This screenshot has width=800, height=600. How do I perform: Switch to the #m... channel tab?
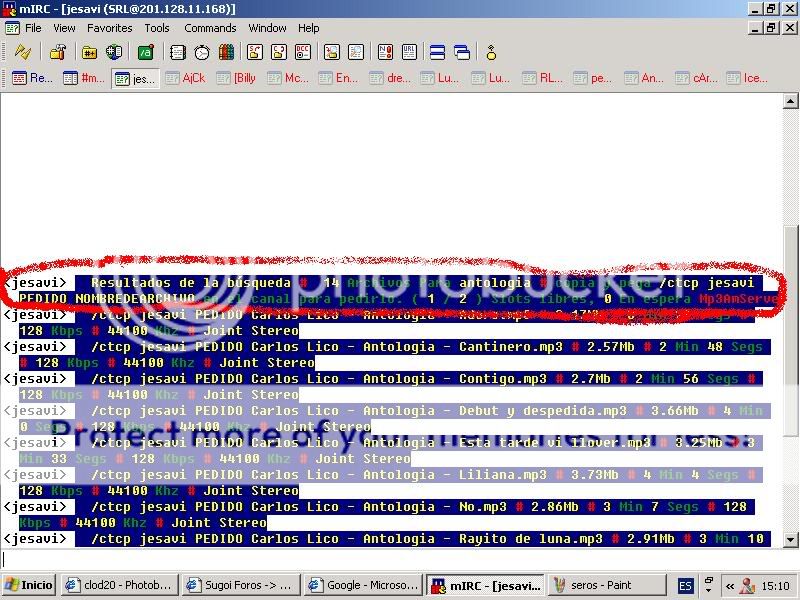coord(84,78)
